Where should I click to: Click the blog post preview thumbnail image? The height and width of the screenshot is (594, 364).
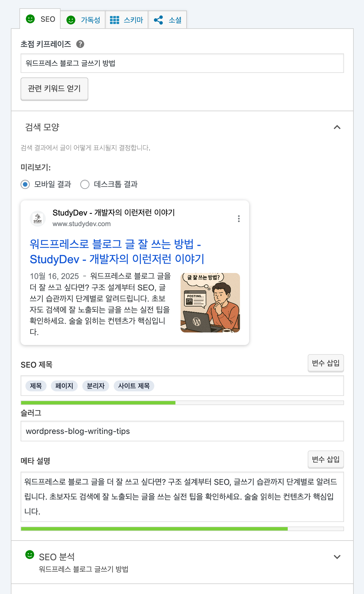[210, 303]
